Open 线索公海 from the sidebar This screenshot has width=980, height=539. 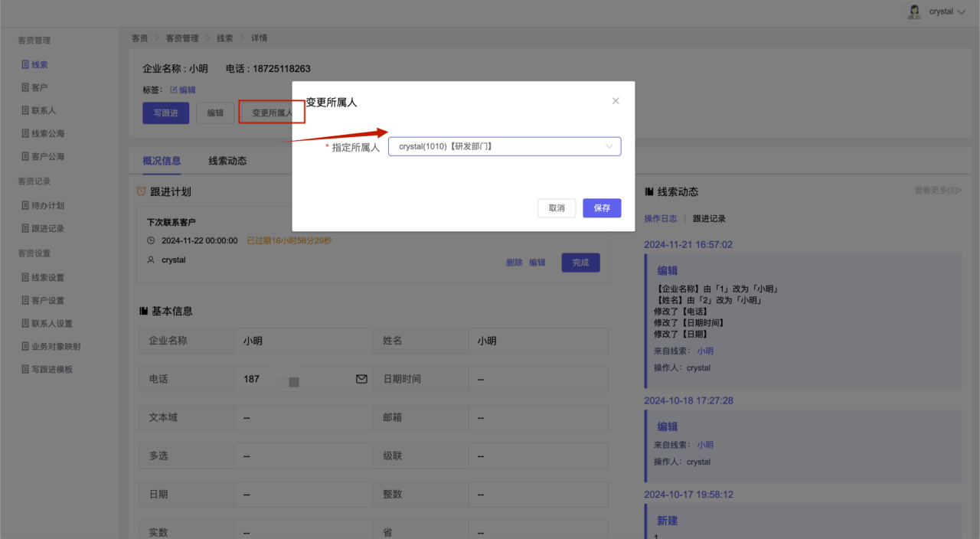[x=47, y=133]
